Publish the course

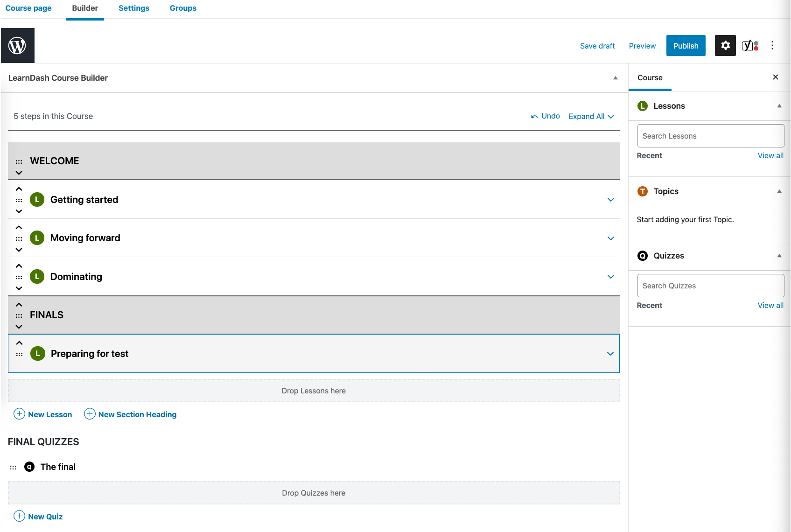pyautogui.click(x=686, y=45)
